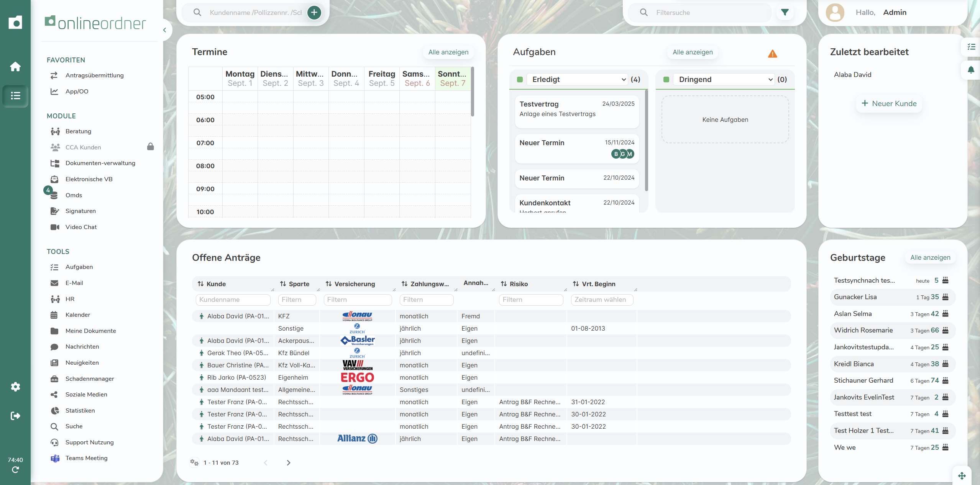The width and height of the screenshot is (980, 485).
Task: Toggle sorting on the Kunde column
Action: point(201,284)
